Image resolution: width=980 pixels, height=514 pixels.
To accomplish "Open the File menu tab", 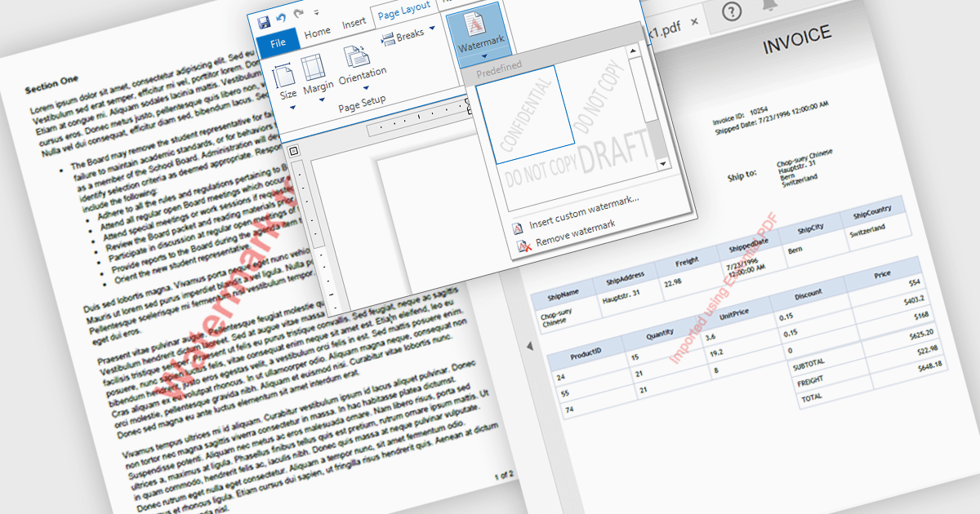I will point(277,42).
